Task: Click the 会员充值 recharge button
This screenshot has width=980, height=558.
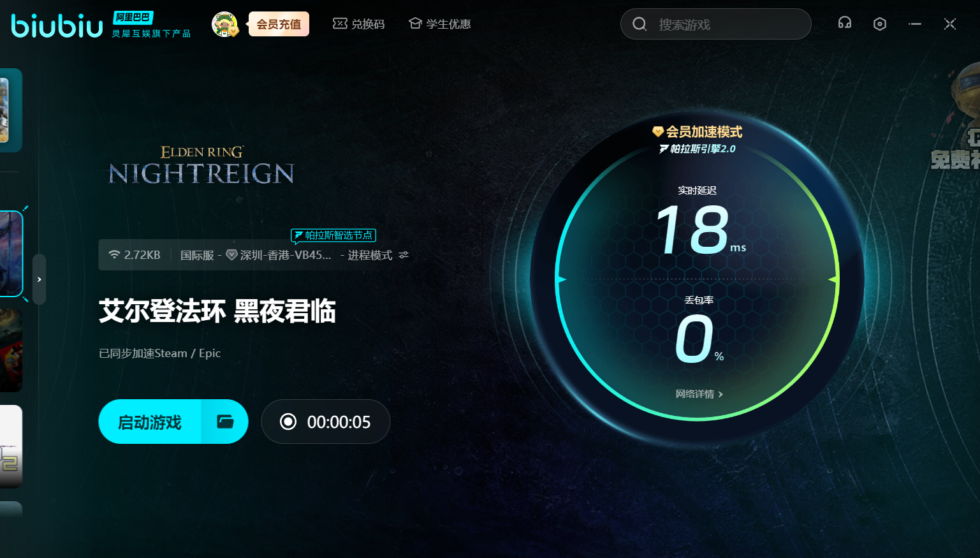Action: click(279, 24)
